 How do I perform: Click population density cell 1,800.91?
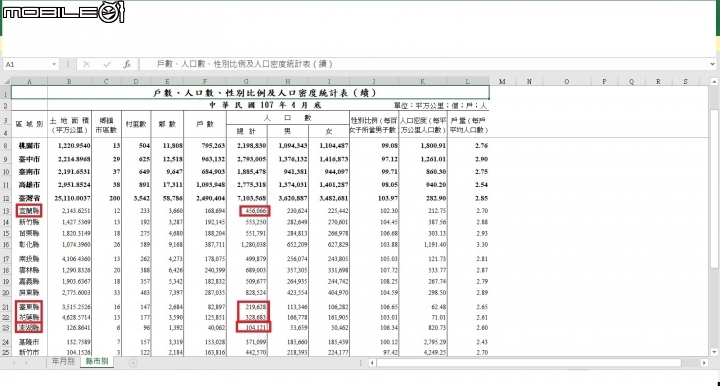(423, 146)
